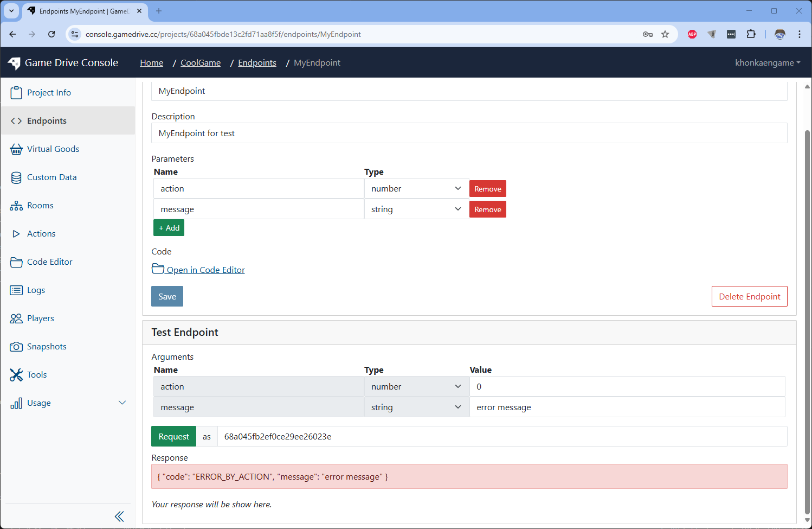Open the khonkaengame account dropdown
The height and width of the screenshot is (529, 812).
[x=767, y=63]
